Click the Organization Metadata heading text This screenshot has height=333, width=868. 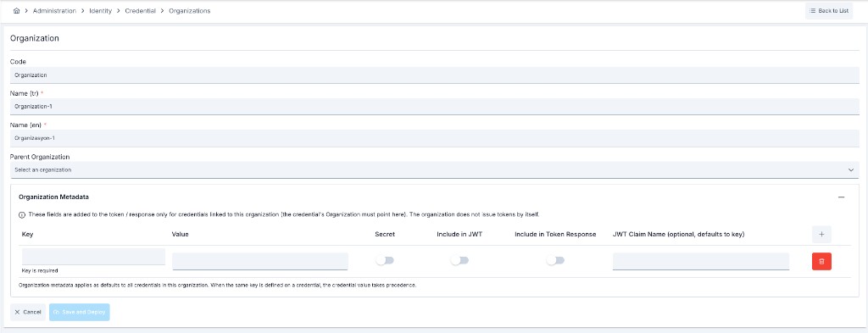pyautogui.click(x=54, y=197)
